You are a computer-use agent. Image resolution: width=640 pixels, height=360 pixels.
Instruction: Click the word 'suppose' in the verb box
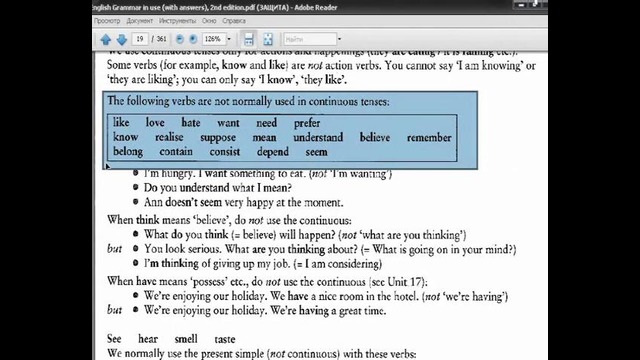(x=218, y=138)
